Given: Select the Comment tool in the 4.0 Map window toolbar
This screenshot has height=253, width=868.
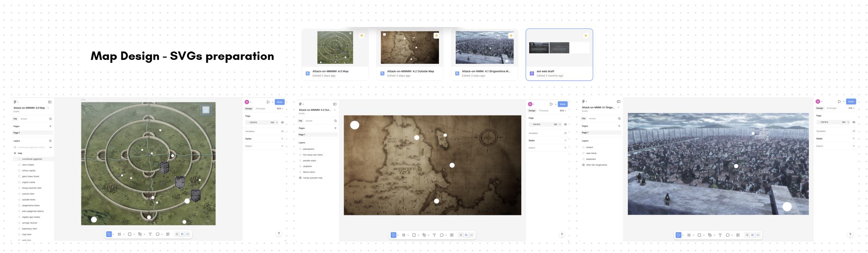Looking at the screenshot, I should (x=157, y=234).
